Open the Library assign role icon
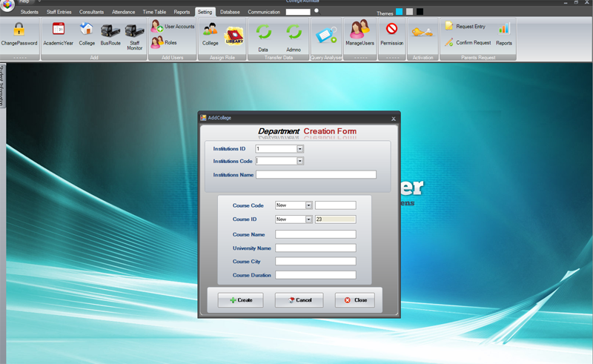Screen dimensions: 593x364 coord(234,36)
